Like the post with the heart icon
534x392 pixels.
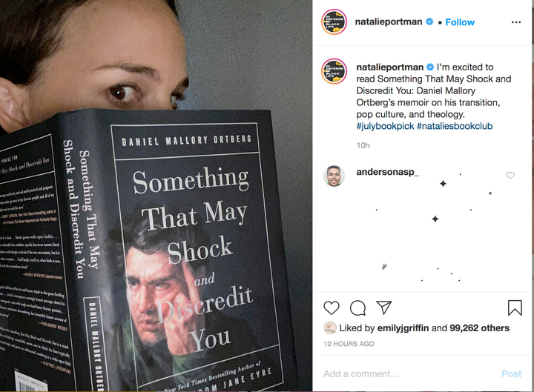point(332,308)
